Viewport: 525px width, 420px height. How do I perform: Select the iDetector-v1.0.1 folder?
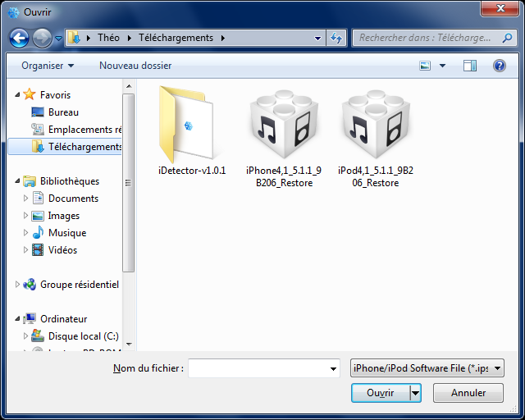(192, 131)
